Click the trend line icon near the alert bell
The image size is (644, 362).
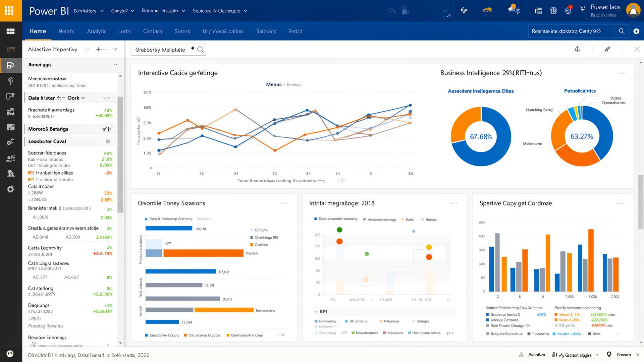pyautogui.click(x=607, y=49)
